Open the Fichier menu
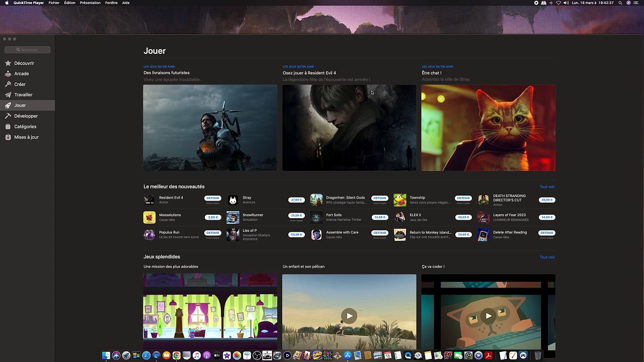 54,3
